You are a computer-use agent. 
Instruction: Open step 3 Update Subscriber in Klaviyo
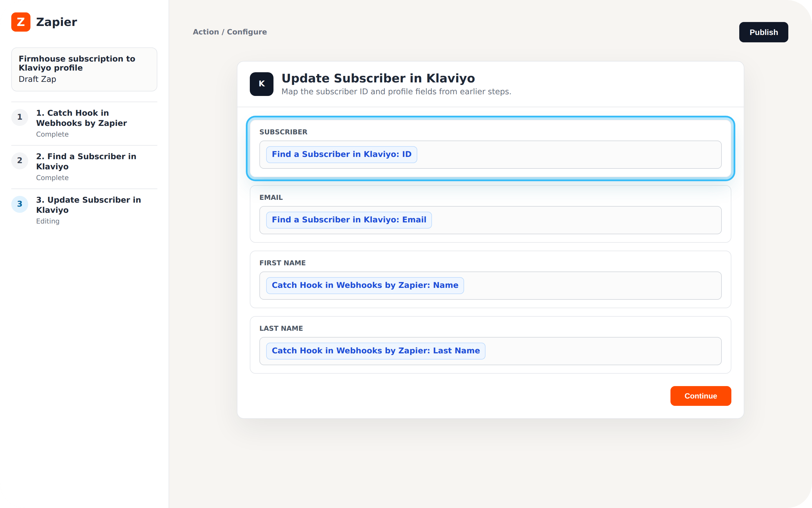tap(84, 210)
